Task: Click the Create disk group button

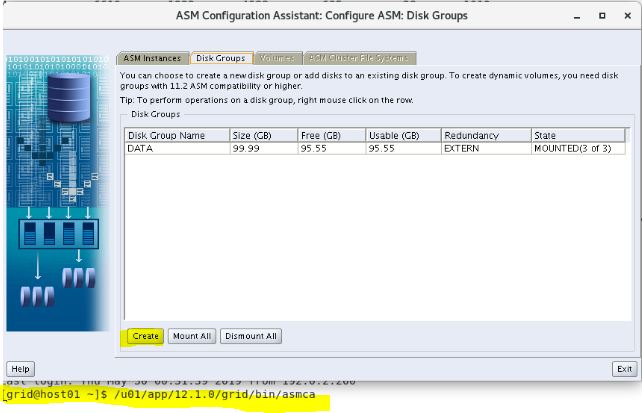Action: pos(145,336)
